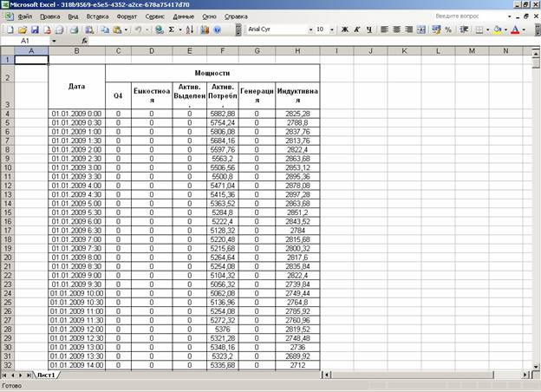
Task: Align text right in cell
Action: (409, 29)
